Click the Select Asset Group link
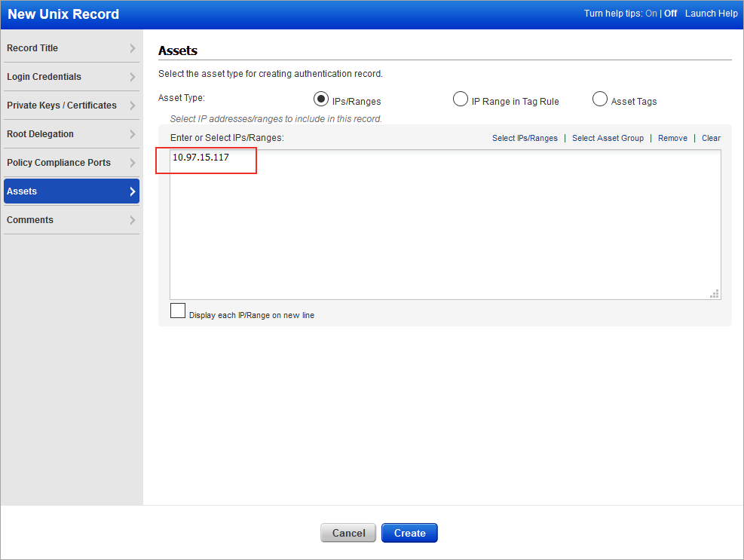 tap(608, 138)
